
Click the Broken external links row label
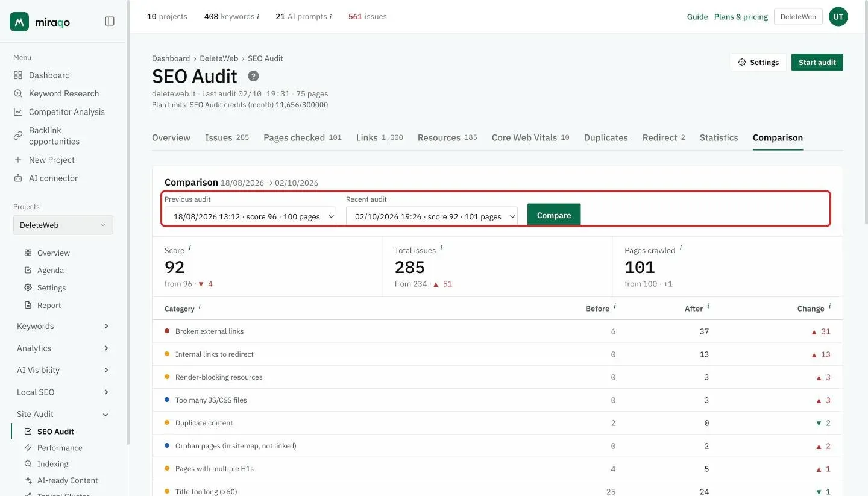pyautogui.click(x=210, y=331)
